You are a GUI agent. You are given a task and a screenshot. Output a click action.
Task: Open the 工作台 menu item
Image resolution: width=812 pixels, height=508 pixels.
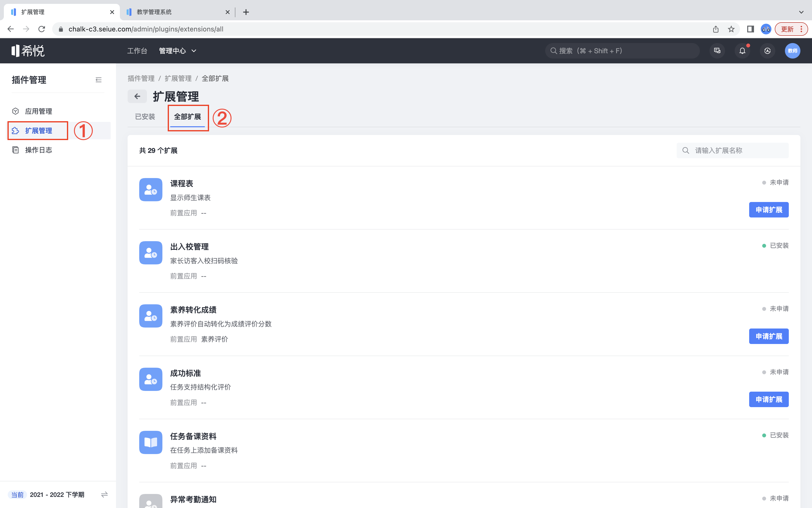(x=137, y=51)
